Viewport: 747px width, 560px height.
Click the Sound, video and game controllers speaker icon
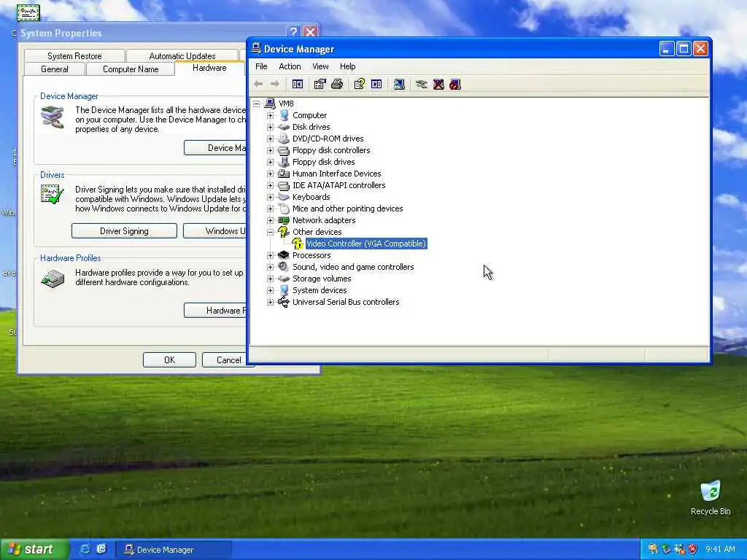coord(284,267)
